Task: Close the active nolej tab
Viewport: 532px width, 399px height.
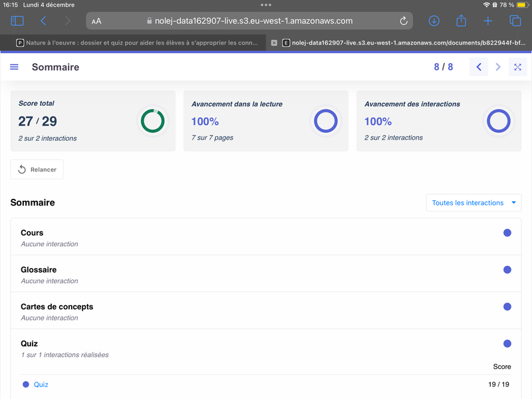Action: (x=274, y=43)
